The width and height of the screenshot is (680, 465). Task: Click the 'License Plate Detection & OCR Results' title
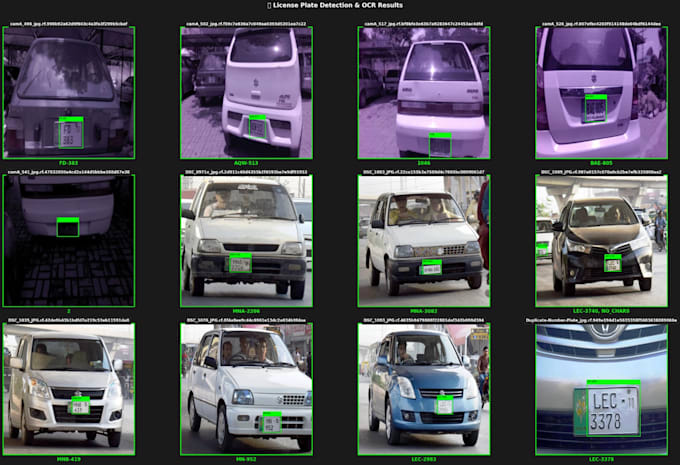pyautogui.click(x=335, y=5)
